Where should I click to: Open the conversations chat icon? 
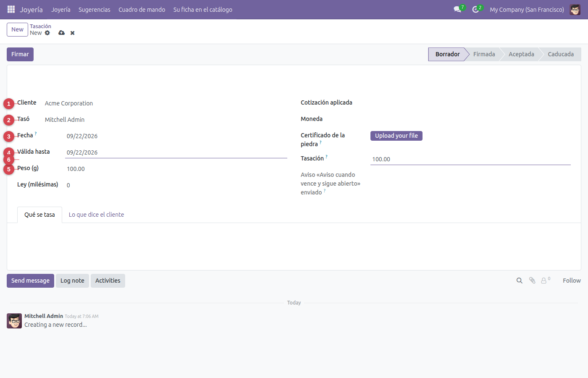tap(457, 9)
